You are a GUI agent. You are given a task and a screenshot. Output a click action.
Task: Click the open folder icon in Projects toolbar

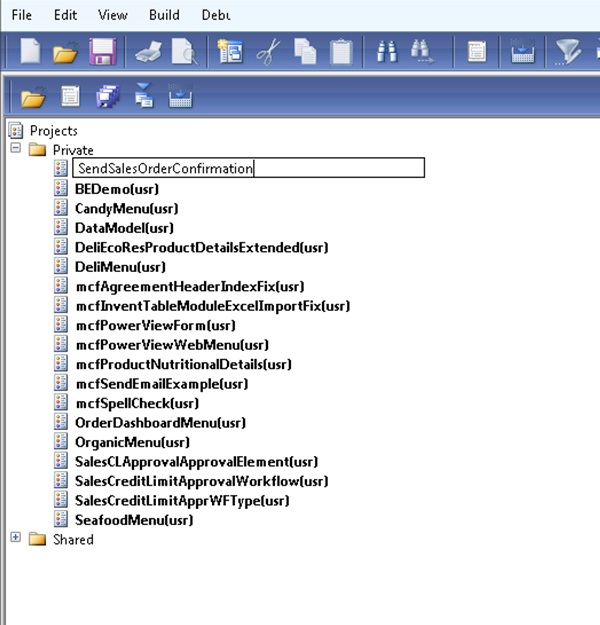[x=33, y=98]
